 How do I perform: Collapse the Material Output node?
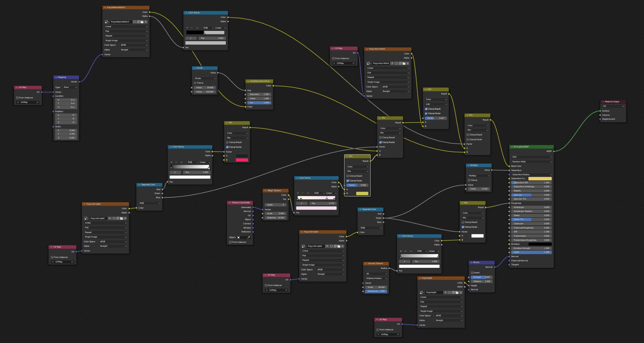pos(603,102)
